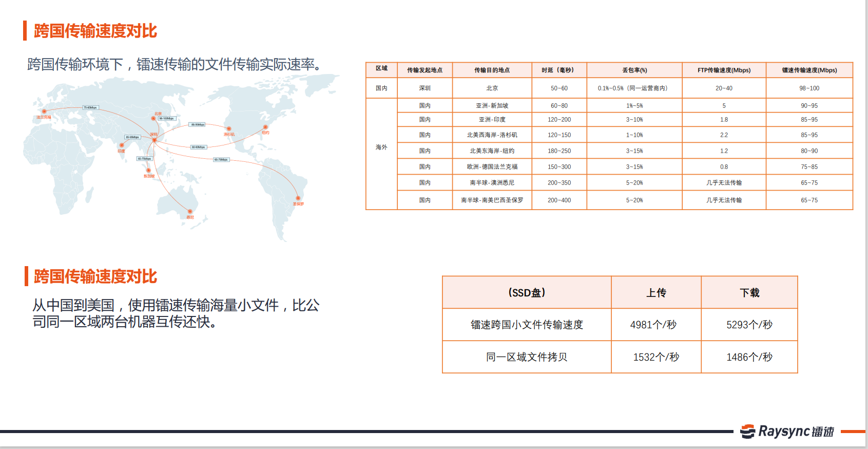The width and height of the screenshot is (868, 449).
Task: Click the 镭速跨国小文件传输速度 row label
Action: tap(527, 325)
